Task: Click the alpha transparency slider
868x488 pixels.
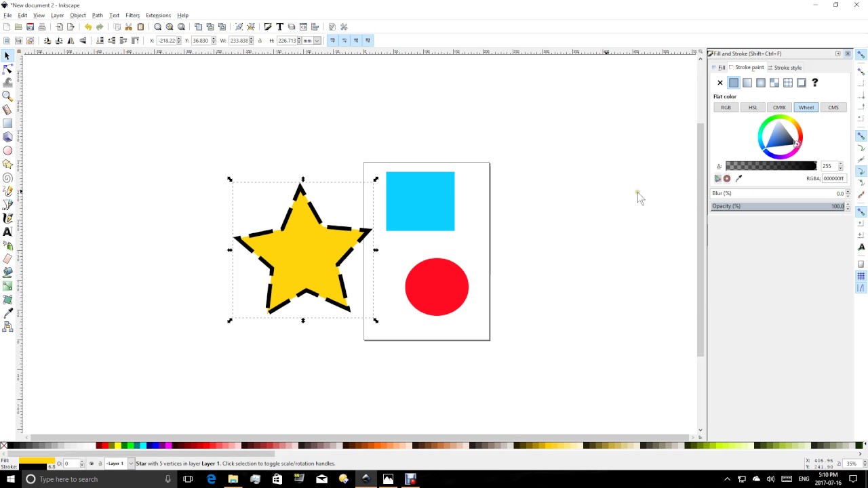Action: (x=771, y=166)
